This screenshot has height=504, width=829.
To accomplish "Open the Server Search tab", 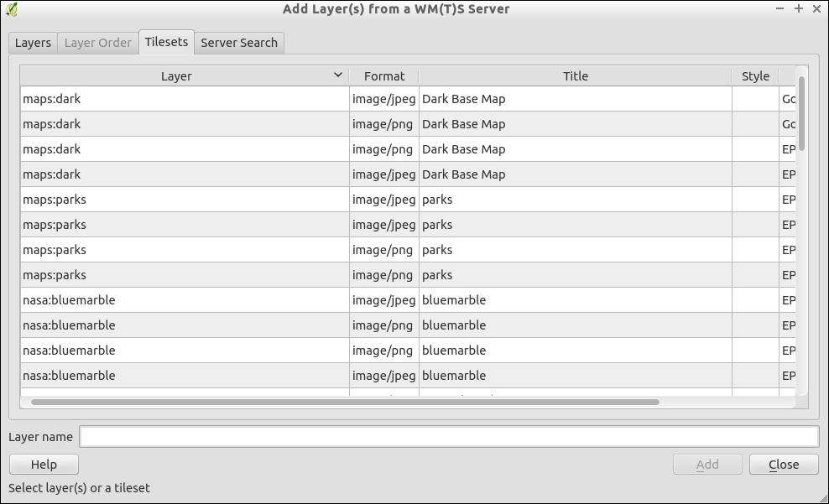I will (x=239, y=43).
